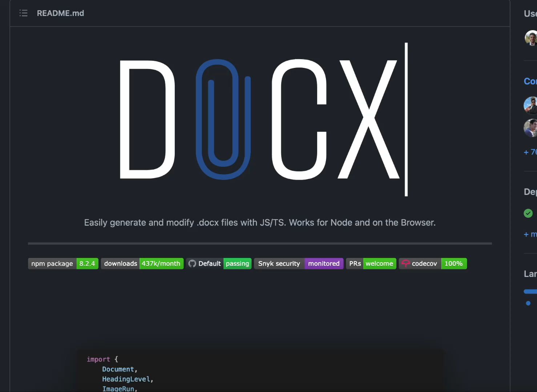537x392 pixels.
Task: Open the Contributors heading link
Action: [530, 81]
